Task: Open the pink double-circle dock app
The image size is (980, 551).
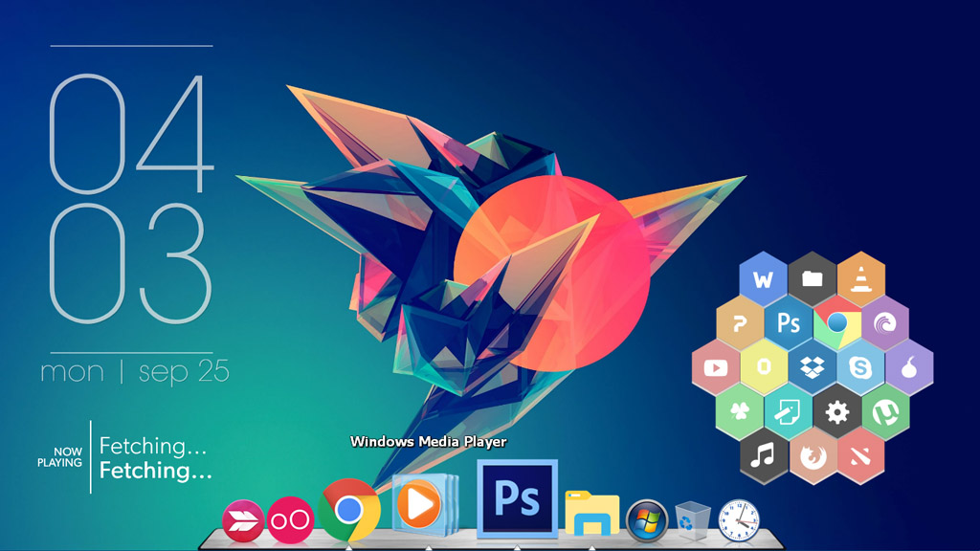Action: pos(289,519)
